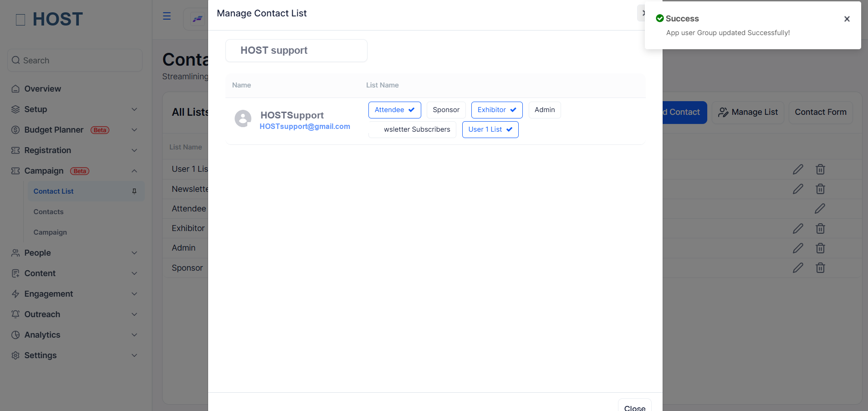This screenshot has width=868, height=411.
Task: Edit the Sponsor list row
Action: click(x=798, y=268)
